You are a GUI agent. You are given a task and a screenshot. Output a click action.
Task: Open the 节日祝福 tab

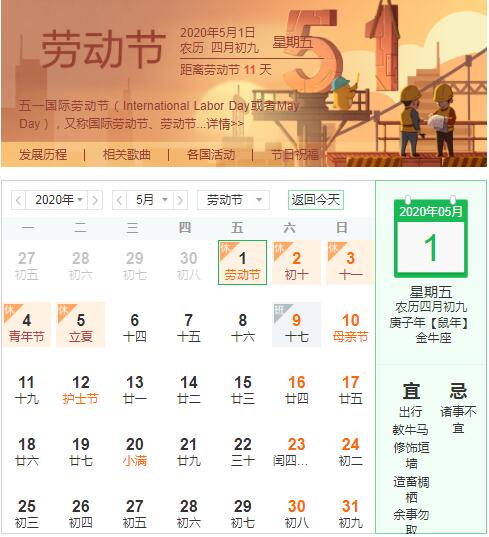pos(295,155)
